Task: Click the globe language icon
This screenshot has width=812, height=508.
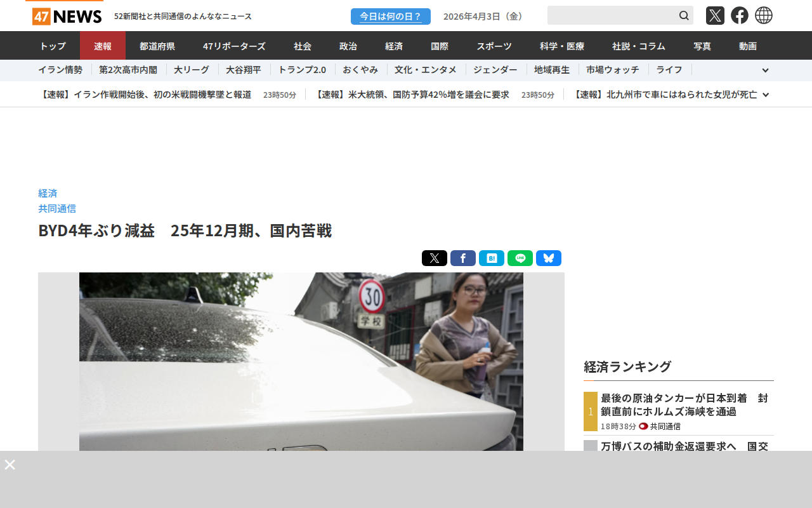Action: tap(764, 15)
